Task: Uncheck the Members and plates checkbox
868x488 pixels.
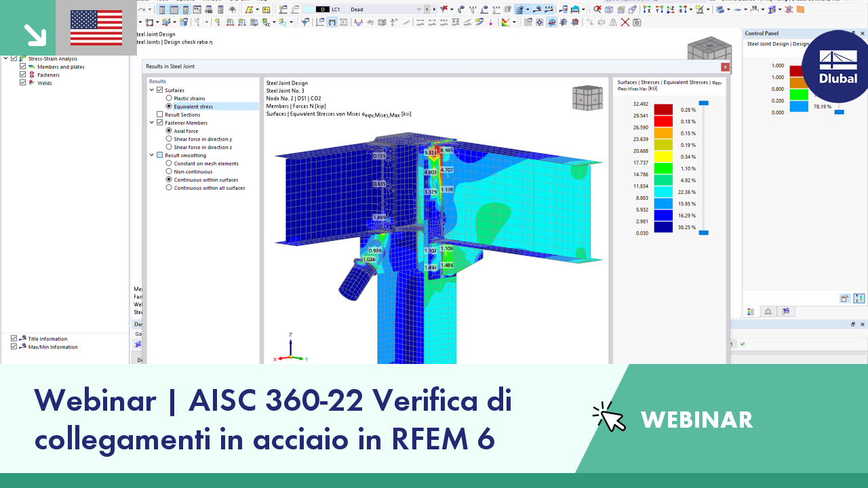Action: point(23,66)
